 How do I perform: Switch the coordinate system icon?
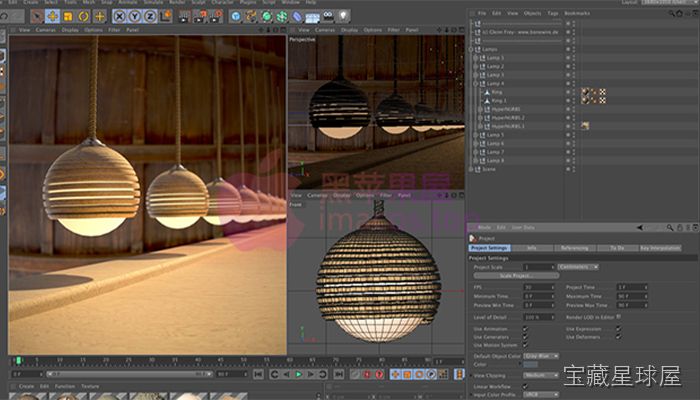coord(166,17)
